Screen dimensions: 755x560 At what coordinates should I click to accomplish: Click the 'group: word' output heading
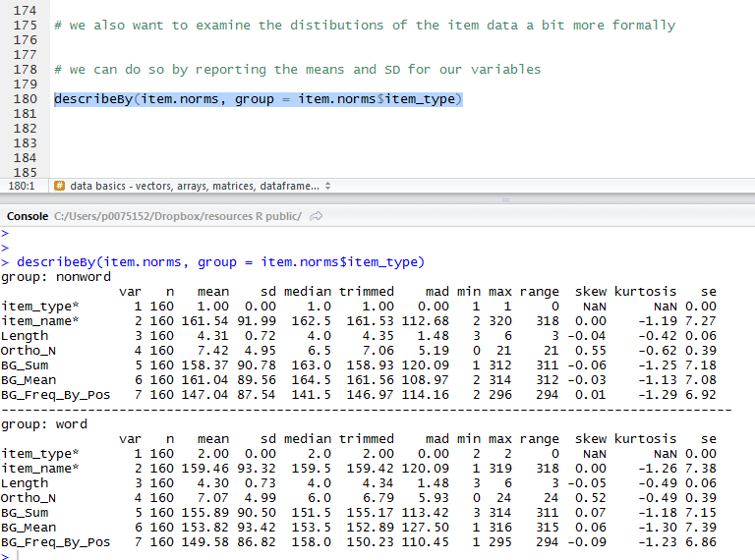[x=44, y=424]
